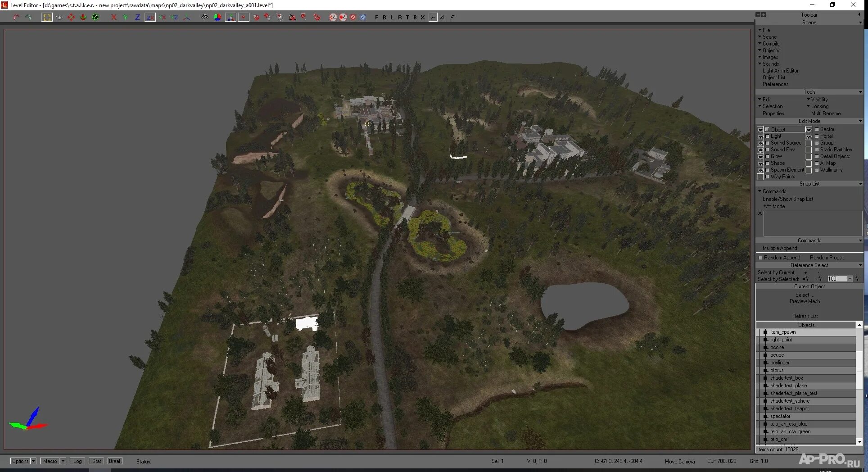868x472 pixels.
Task: Click the Refresh List button
Action: 805,316
